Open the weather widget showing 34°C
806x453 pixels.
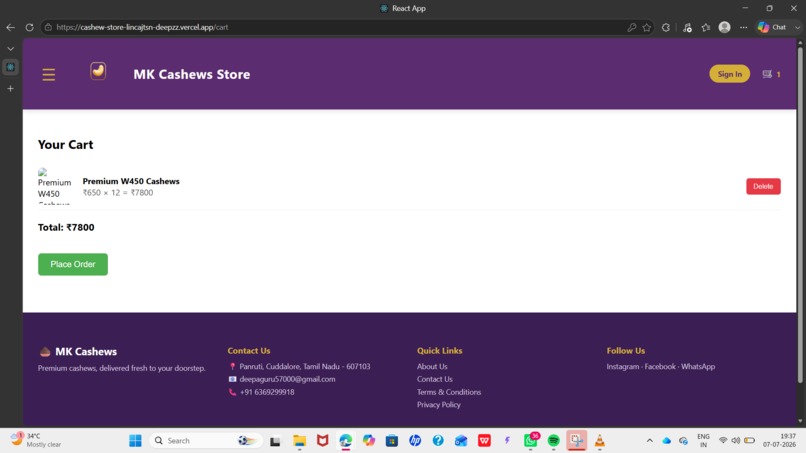coord(36,440)
